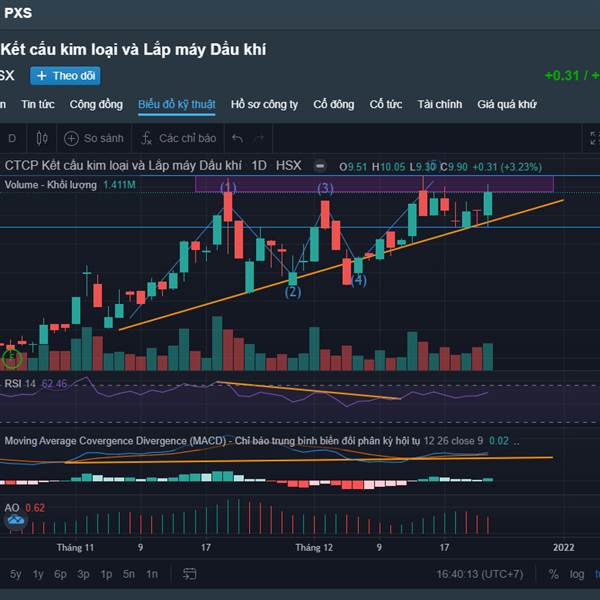Screen dimensions: 600x600
Task: Open the D timeframe interval dropdown
Action: 12,139
